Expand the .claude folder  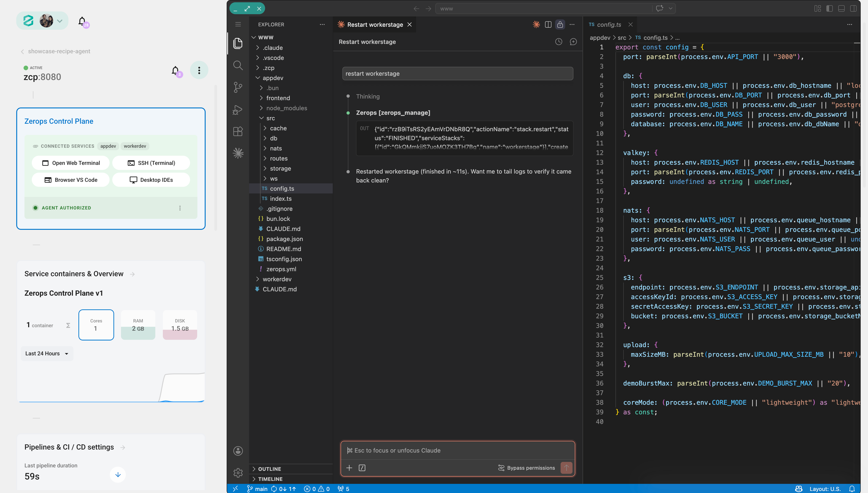[291, 48]
